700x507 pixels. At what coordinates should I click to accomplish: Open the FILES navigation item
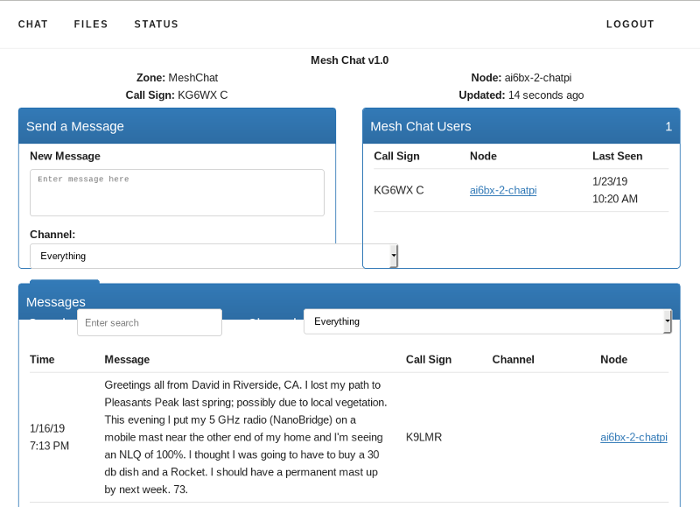(x=91, y=24)
